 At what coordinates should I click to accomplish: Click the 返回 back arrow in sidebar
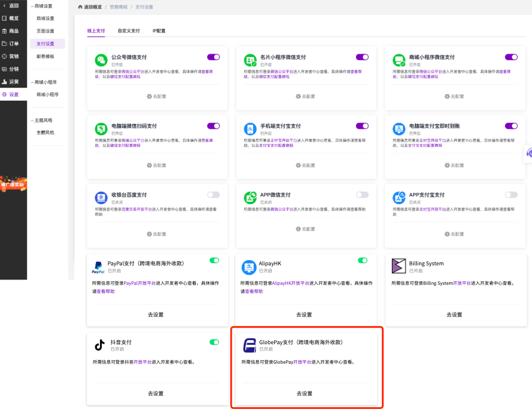4,5
